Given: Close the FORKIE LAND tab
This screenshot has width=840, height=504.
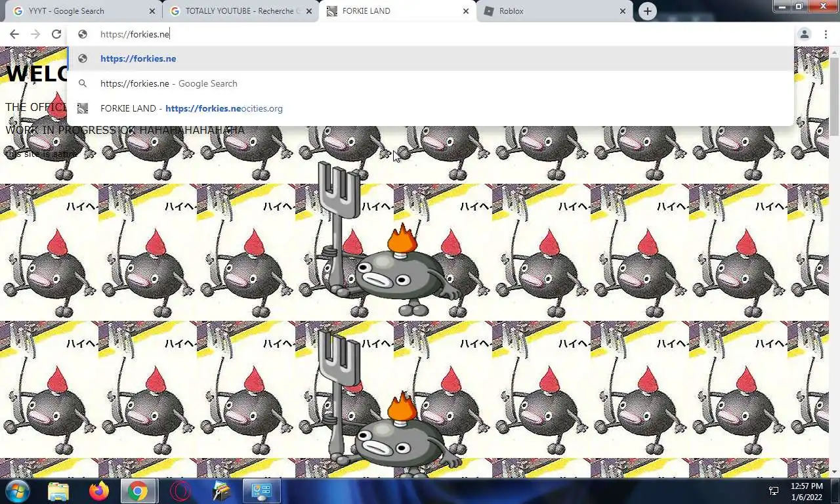Looking at the screenshot, I should tap(466, 11).
